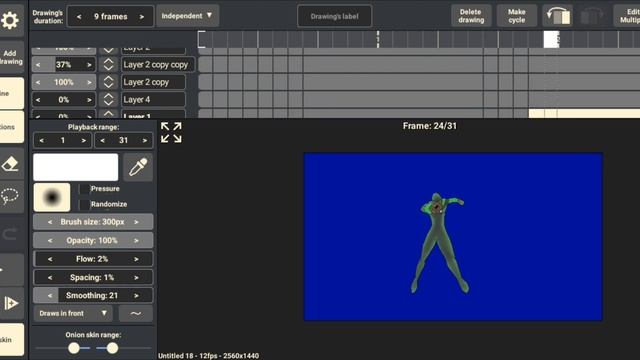The height and width of the screenshot is (360, 640).
Task: Pick a color with the eyedropper
Action: [x=138, y=167]
